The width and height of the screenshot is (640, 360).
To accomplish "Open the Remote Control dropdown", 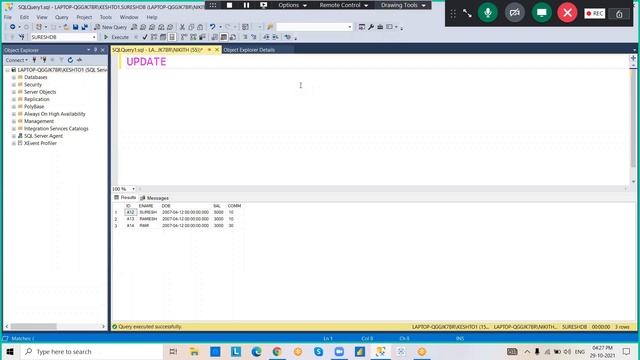I will pyautogui.click(x=344, y=5).
